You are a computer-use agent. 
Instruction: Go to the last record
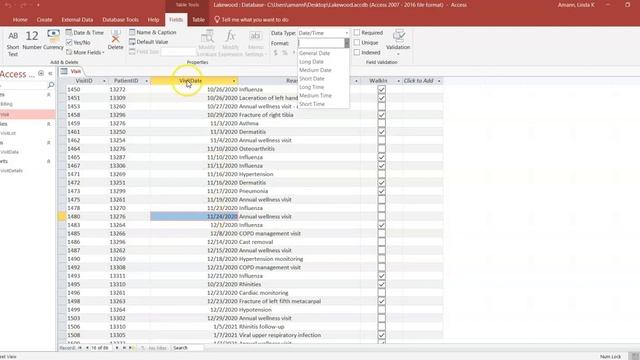(x=124, y=348)
